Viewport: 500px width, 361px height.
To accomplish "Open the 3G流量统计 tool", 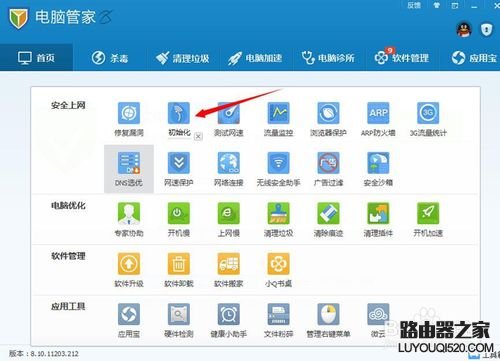I will [428, 113].
